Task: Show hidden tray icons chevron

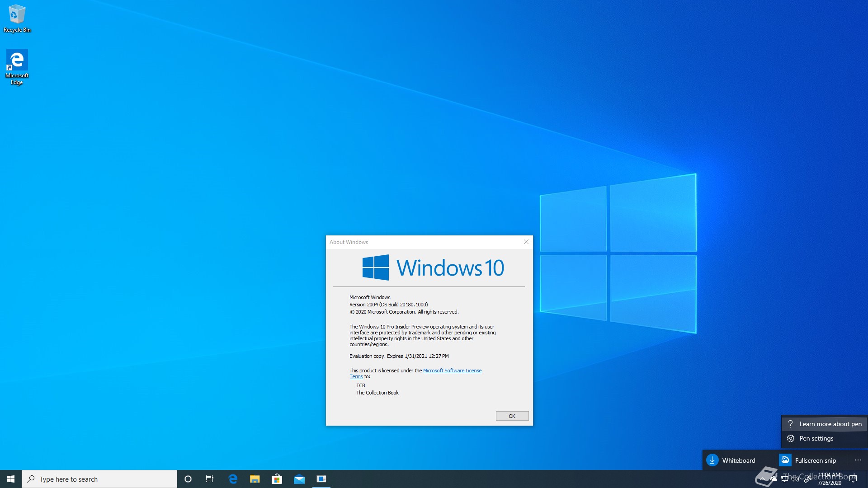Action: tap(763, 479)
